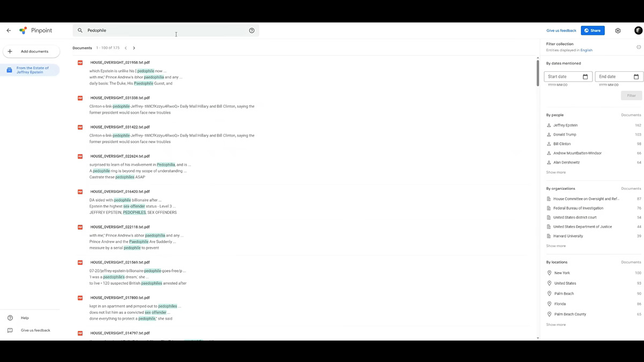Click the back arrow beside the Pinpoint logo

point(9,31)
